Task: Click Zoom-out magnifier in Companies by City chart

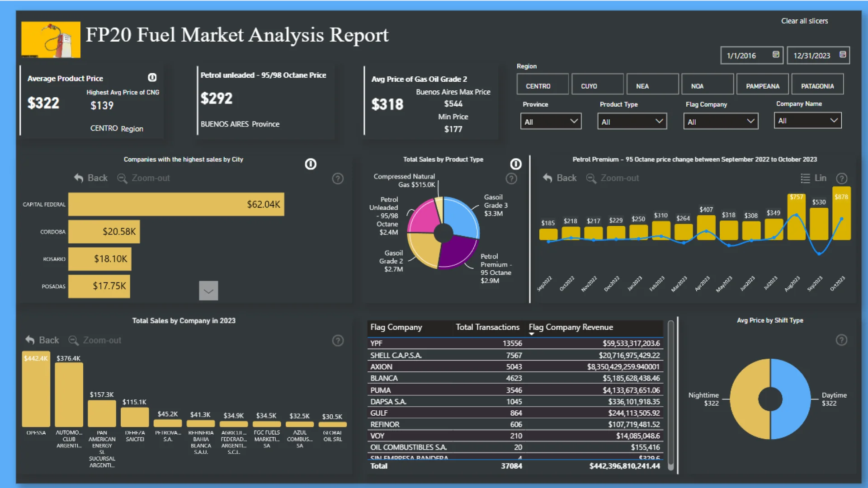Action: 122,178
